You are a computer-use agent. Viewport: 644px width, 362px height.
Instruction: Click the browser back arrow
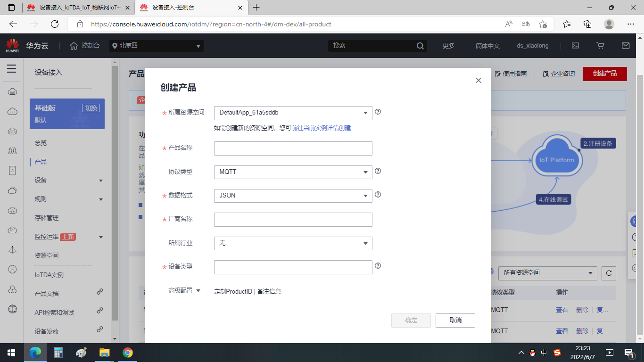point(13,24)
